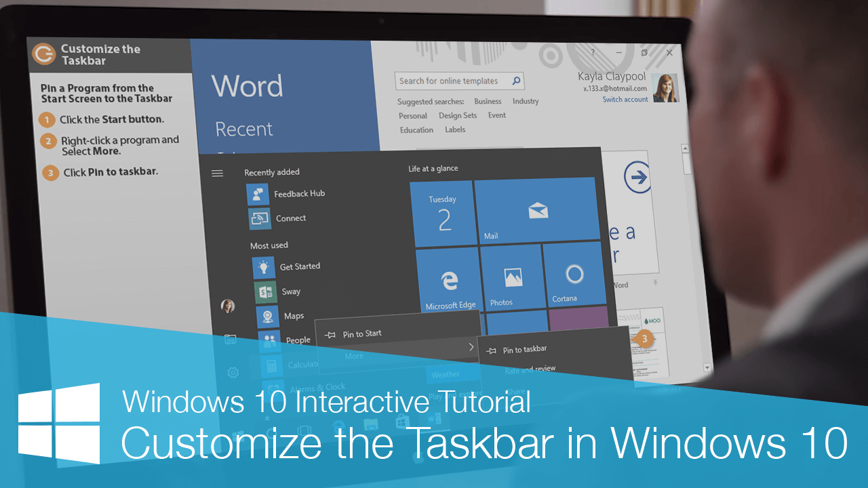Open Settings gear in Start sidebar
The image size is (868, 488).
pyautogui.click(x=233, y=372)
